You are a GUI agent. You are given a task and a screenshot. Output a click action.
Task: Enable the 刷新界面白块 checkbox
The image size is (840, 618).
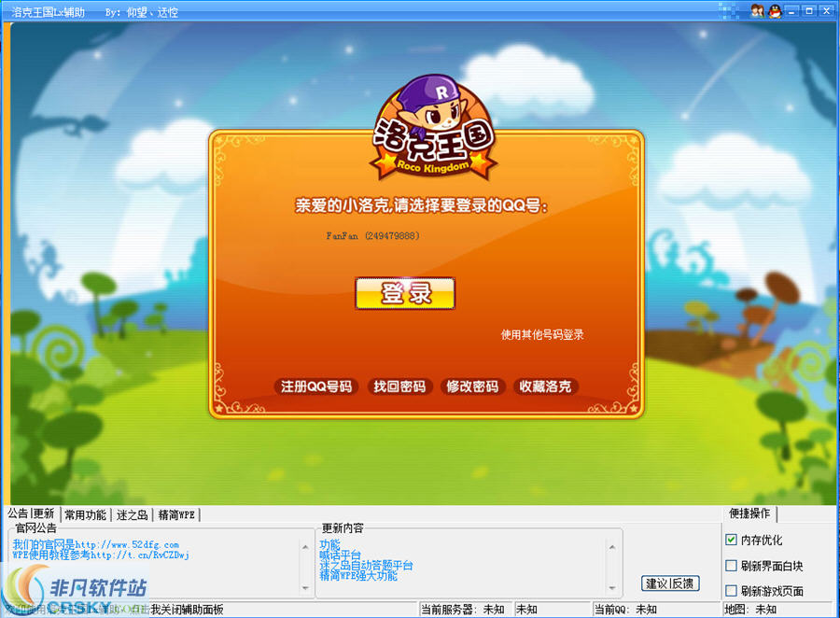pos(731,566)
